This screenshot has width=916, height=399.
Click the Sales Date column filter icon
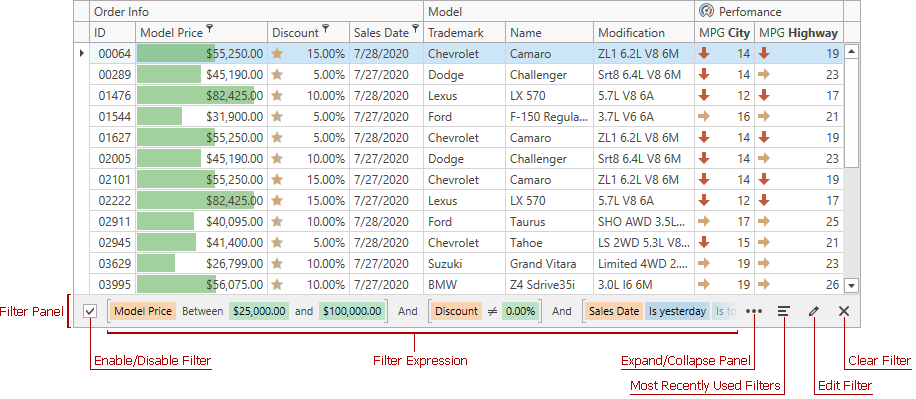tap(415, 28)
